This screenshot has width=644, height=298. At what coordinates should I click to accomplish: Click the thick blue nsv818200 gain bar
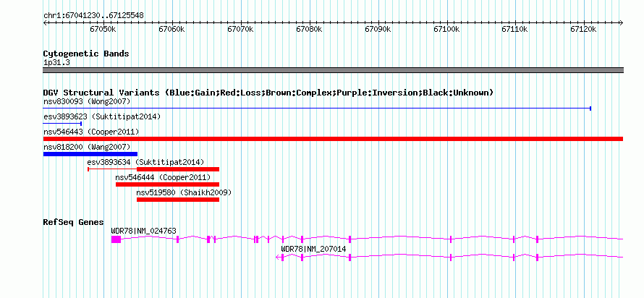(90, 154)
